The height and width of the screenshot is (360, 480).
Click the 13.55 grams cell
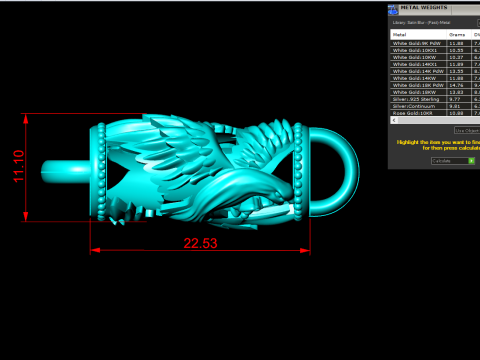459,71
